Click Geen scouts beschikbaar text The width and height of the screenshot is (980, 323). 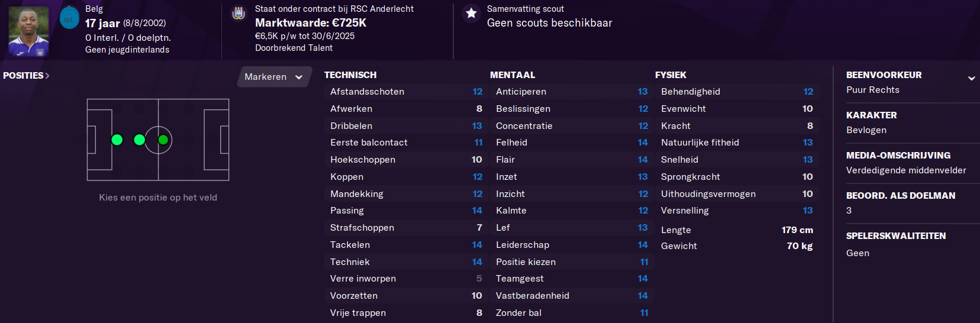click(x=549, y=23)
